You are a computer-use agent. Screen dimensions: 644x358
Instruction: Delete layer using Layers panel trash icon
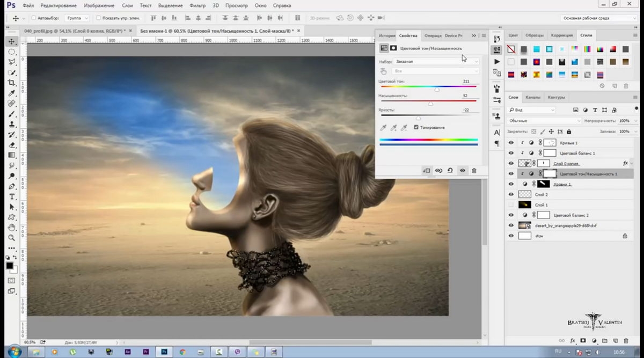click(x=626, y=340)
